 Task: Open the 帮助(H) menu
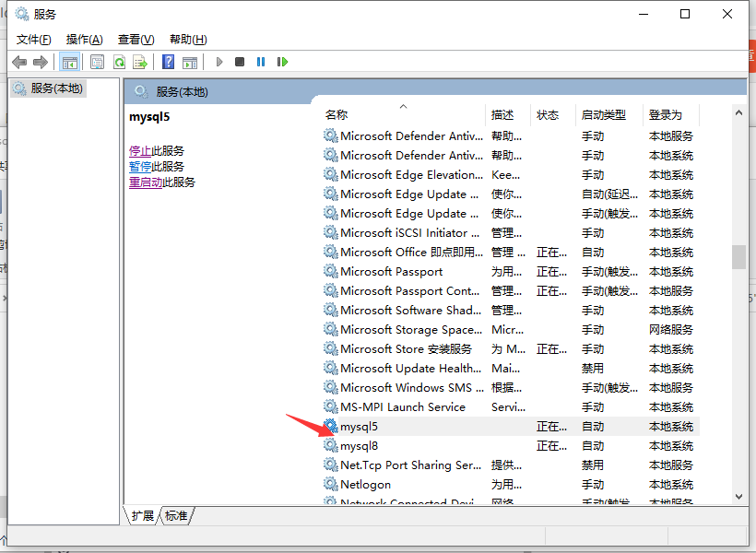click(188, 39)
